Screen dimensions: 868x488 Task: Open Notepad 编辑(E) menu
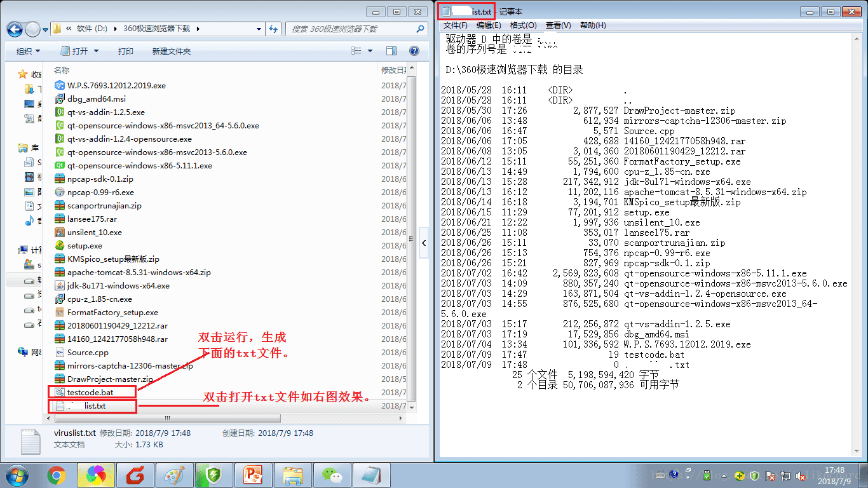(x=489, y=25)
